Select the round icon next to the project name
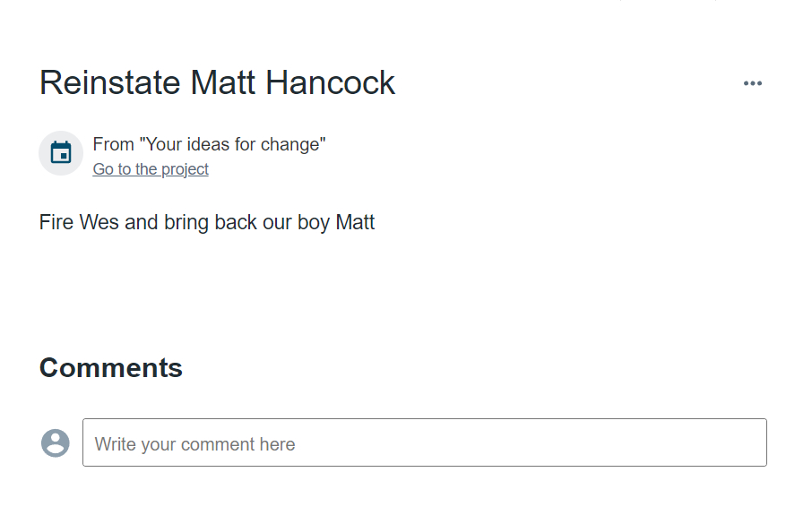The image size is (812, 515). pos(61,153)
